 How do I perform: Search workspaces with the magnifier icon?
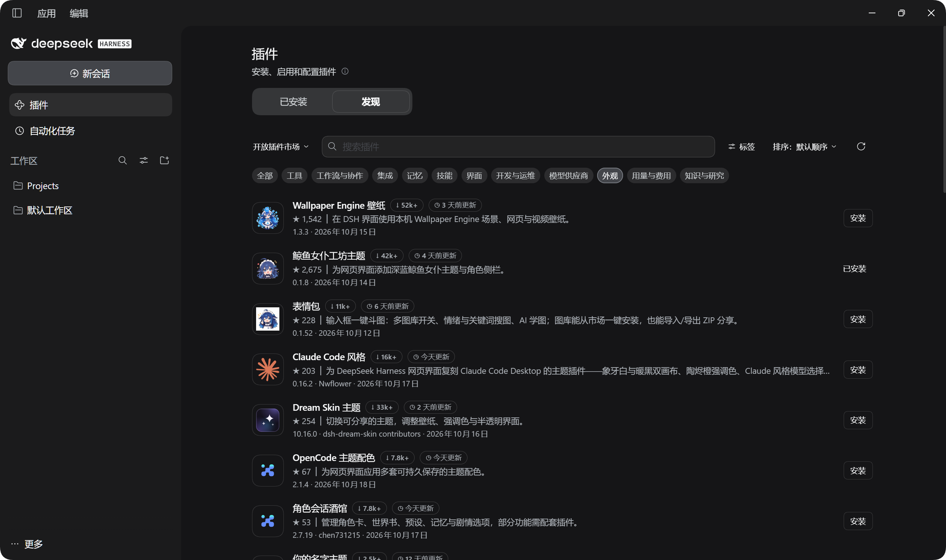122,160
